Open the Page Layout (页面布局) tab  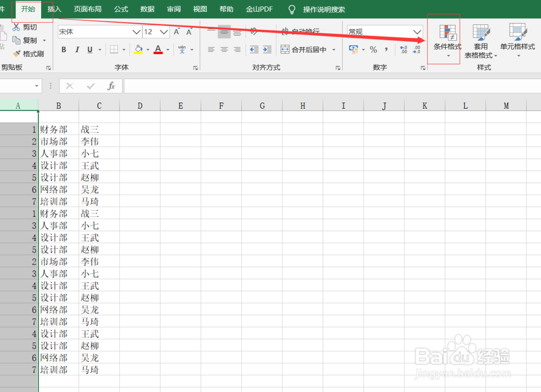click(88, 9)
